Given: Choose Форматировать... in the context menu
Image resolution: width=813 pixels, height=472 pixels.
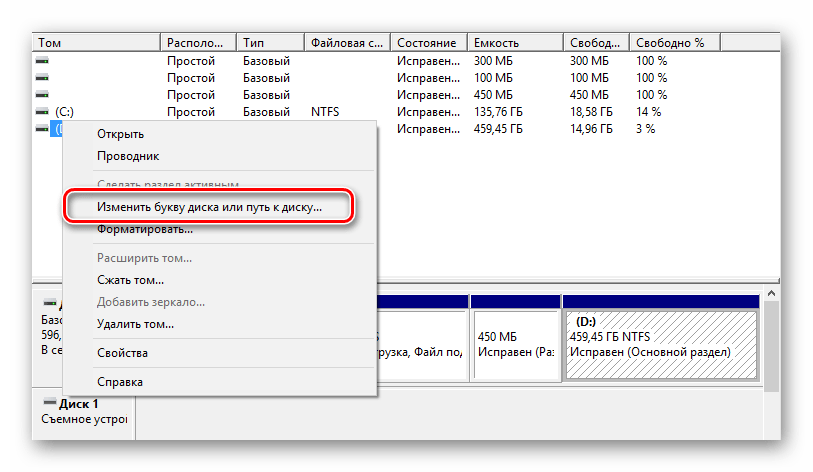Looking at the screenshot, I should tap(145, 229).
